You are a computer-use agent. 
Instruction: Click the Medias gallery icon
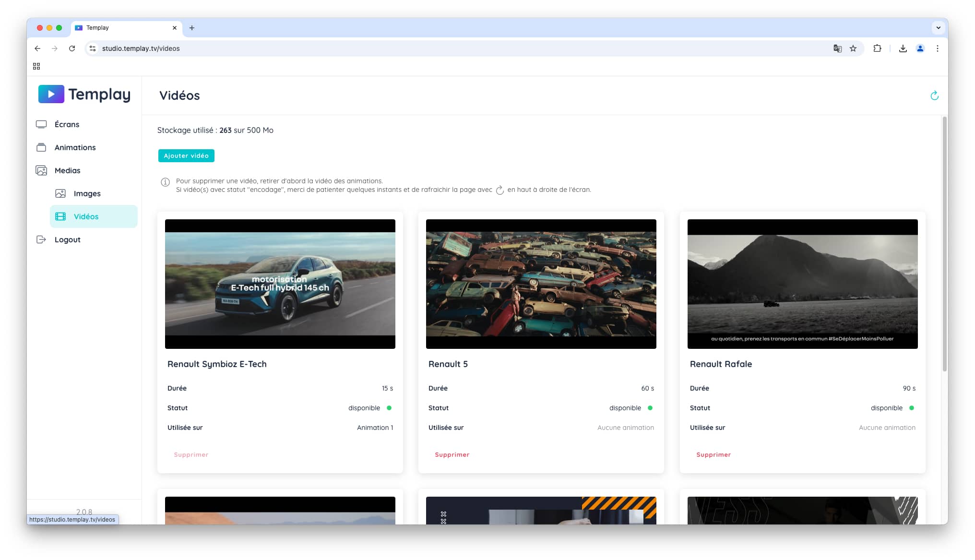41,170
